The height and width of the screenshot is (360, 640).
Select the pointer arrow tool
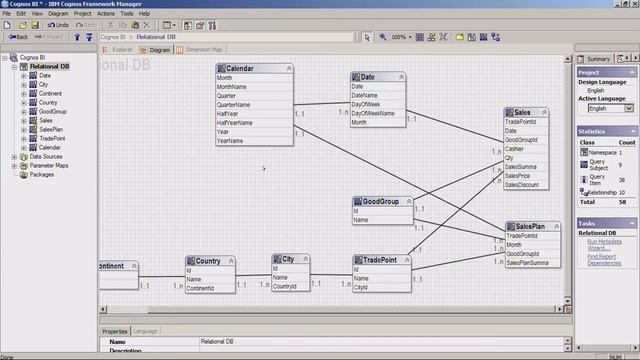point(367,38)
